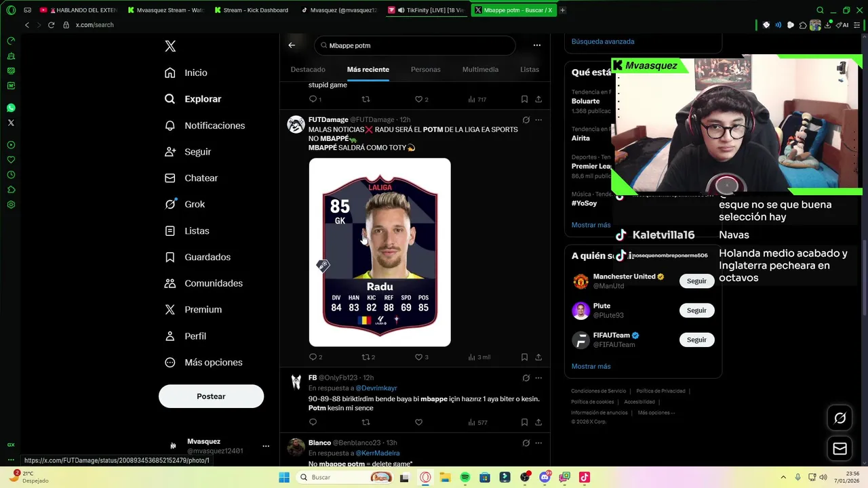Image resolution: width=868 pixels, height=488 pixels.
Task: Switch to the Kick Dashboard browser tab
Action: (x=251, y=10)
